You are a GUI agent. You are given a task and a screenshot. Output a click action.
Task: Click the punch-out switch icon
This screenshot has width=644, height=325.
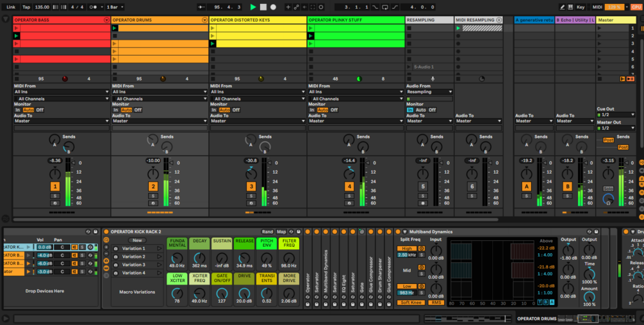click(395, 7)
